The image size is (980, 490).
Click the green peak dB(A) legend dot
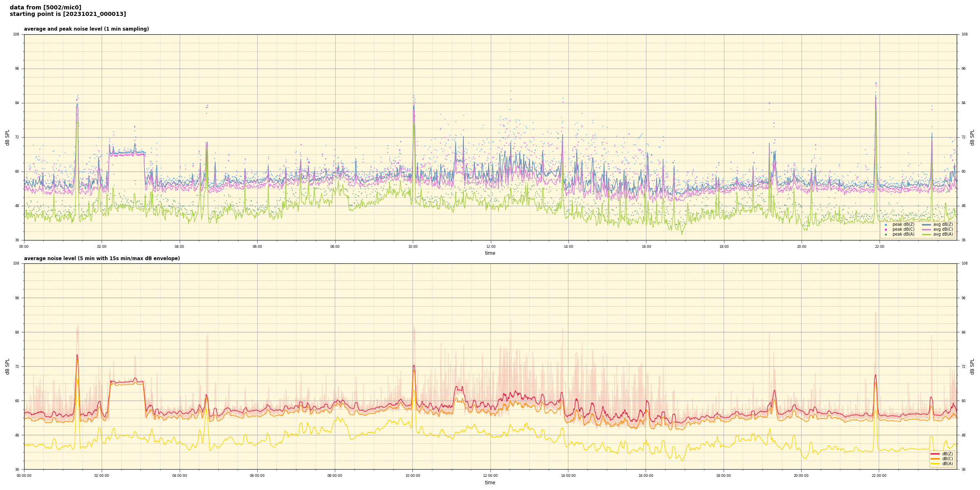point(886,234)
